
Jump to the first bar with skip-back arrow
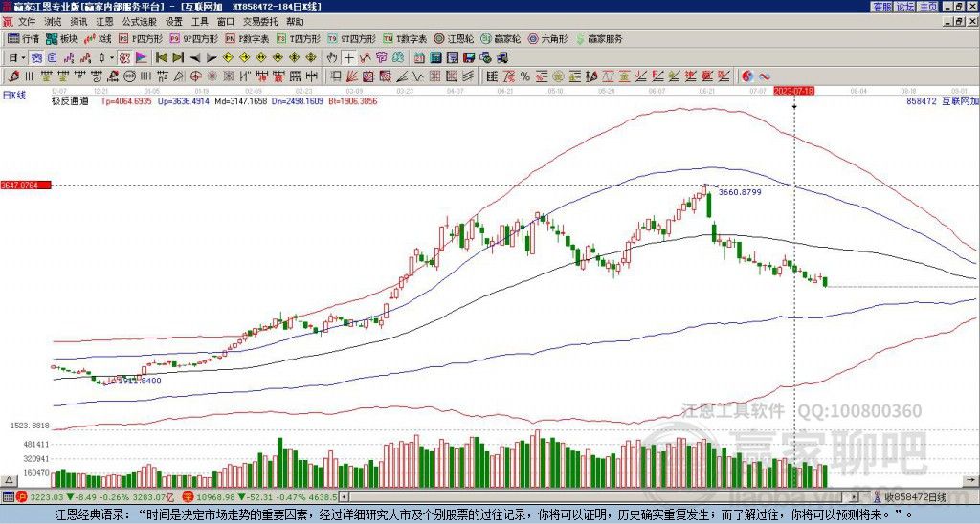[x=160, y=57]
